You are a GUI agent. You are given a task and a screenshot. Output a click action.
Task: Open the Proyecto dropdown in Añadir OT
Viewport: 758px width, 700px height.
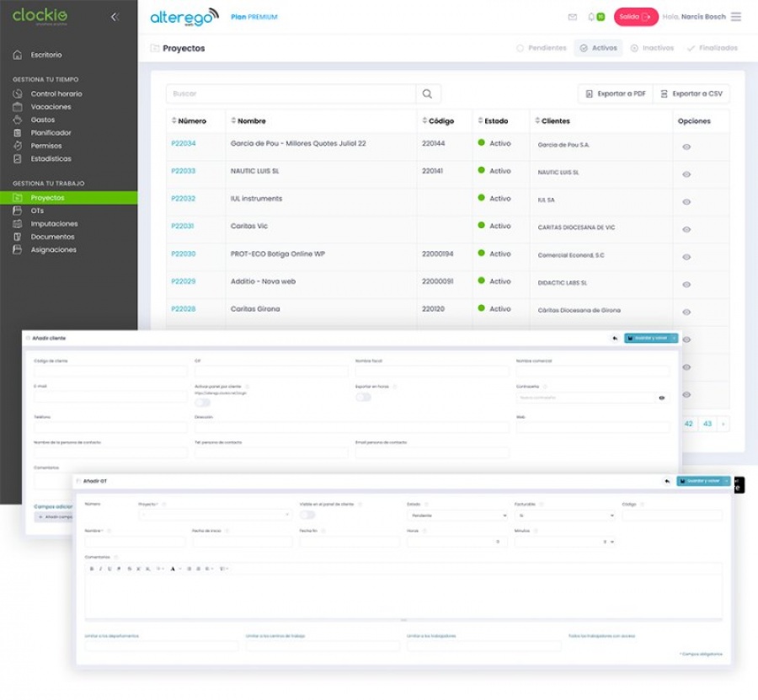[215, 516]
